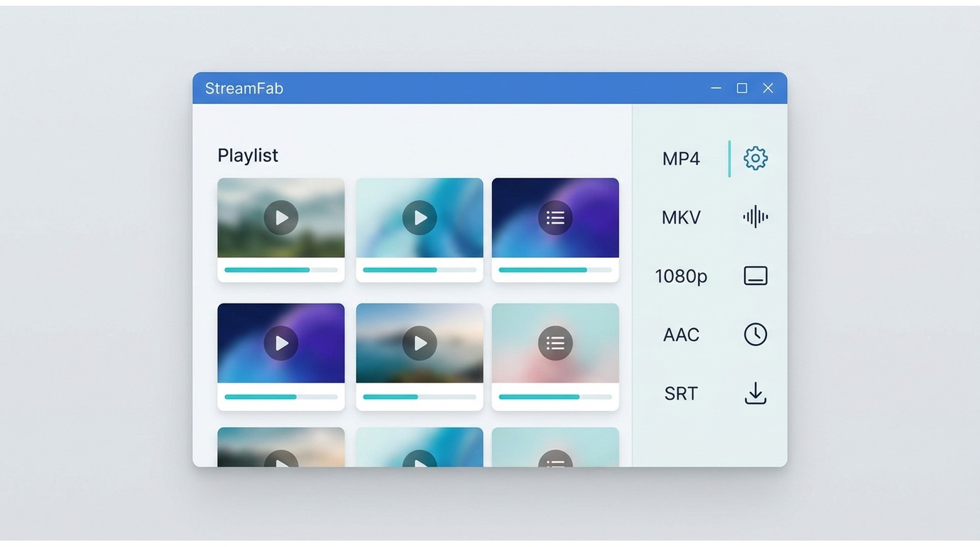The image size is (980, 547).
Task: Play the light blue swirl video, first row
Action: point(419,217)
